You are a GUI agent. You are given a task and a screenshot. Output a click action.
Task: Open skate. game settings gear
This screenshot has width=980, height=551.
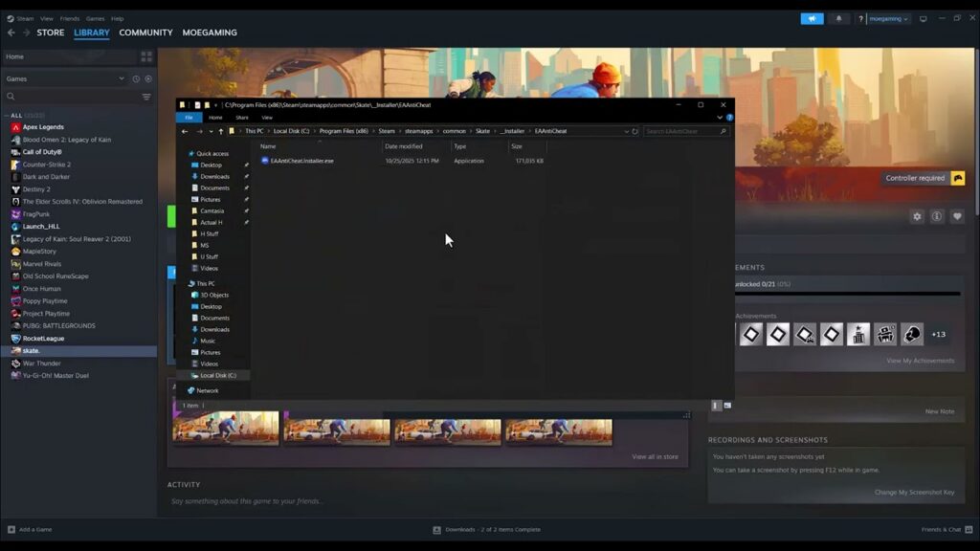pos(917,216)
